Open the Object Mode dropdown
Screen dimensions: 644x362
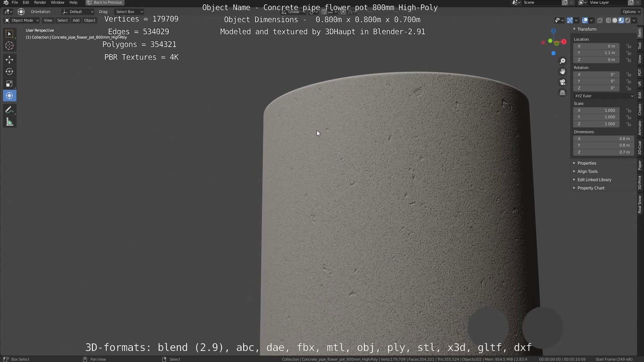22,20
